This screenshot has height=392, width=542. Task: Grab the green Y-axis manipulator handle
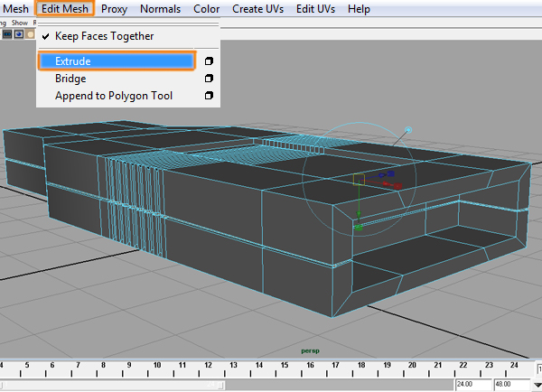click(x=359, y=228)
